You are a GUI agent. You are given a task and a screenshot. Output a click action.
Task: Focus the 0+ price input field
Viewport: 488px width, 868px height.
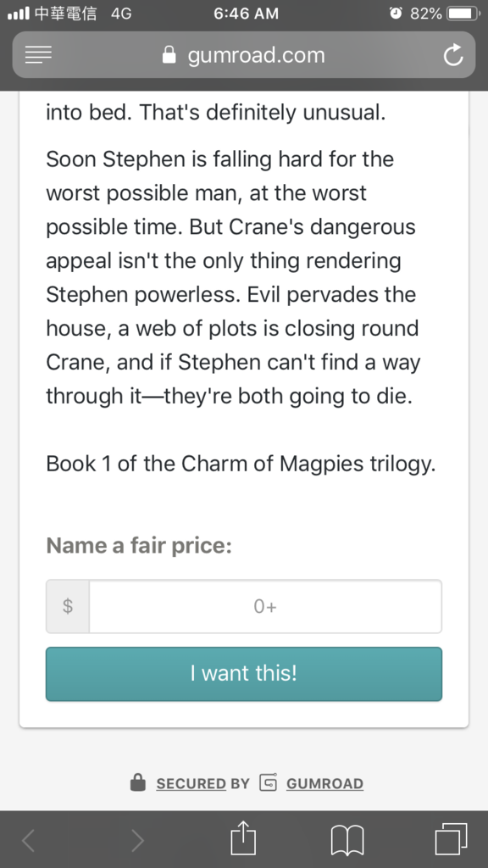click(x=265, y=606)
